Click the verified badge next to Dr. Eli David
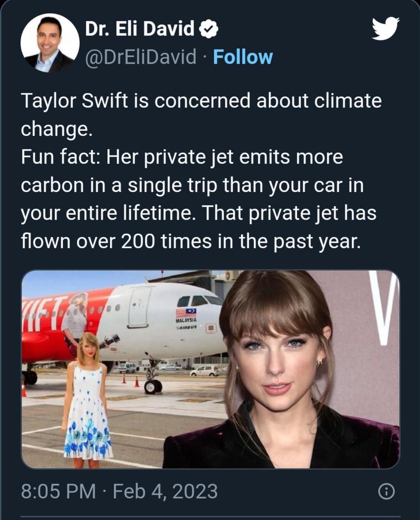The height and width of the screenshot is (520, 420). point(208,28)
